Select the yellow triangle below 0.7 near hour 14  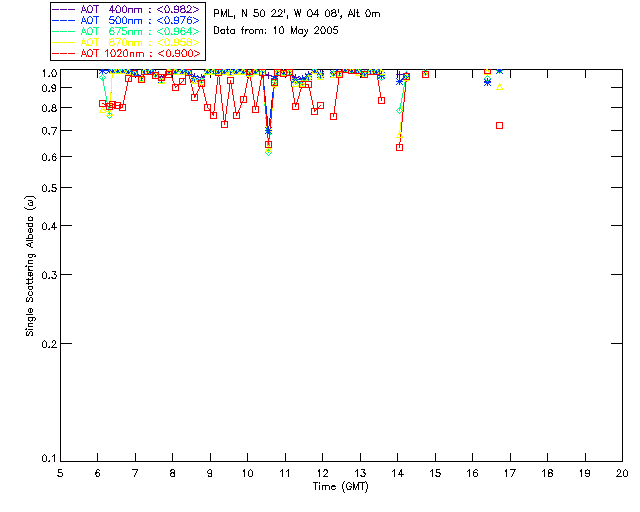tap(400, 135)
